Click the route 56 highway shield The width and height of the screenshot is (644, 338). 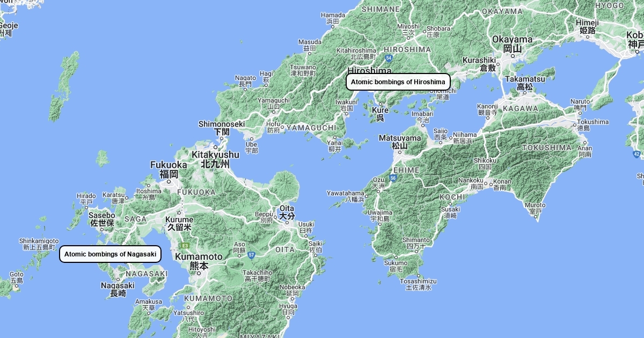393,178
